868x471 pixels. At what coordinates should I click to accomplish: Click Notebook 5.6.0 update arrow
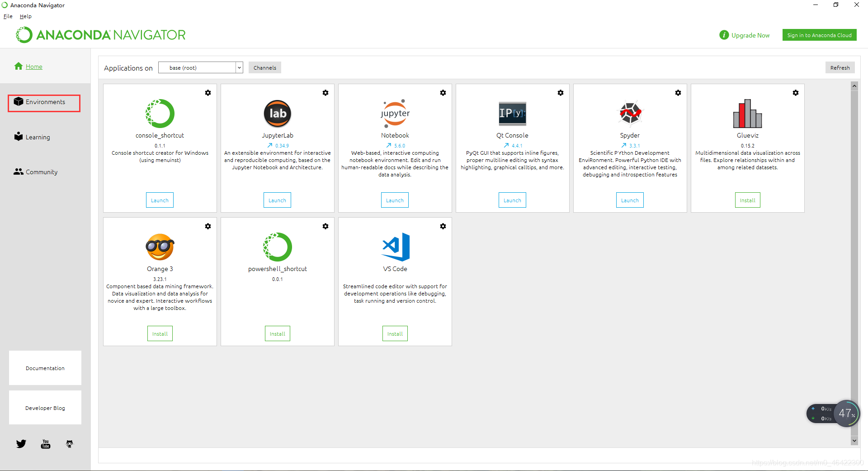point(389,145)
